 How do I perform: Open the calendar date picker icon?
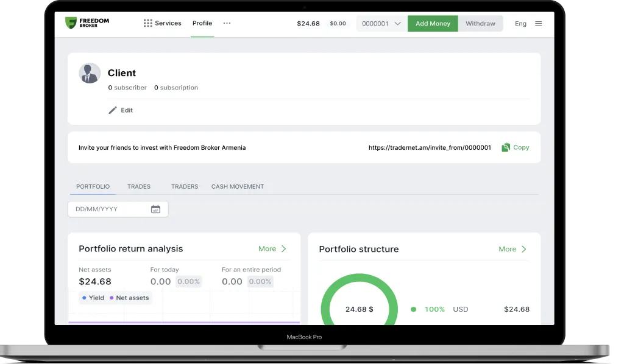coord(155,209)
